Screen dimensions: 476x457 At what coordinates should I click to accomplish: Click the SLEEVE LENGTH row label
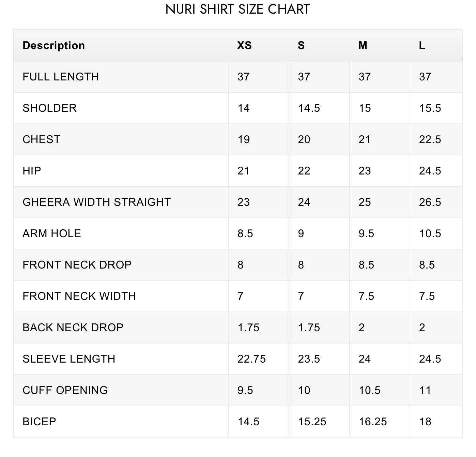(69, 359)
